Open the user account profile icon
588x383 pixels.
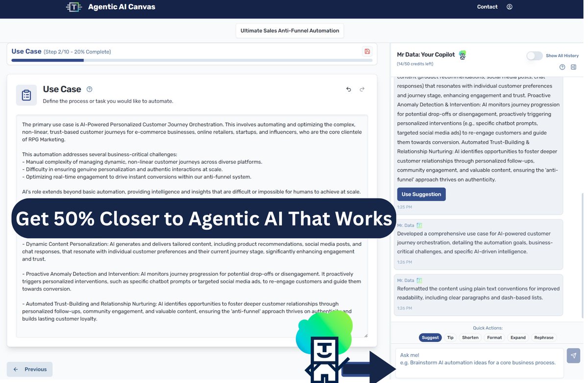(510, 7)
